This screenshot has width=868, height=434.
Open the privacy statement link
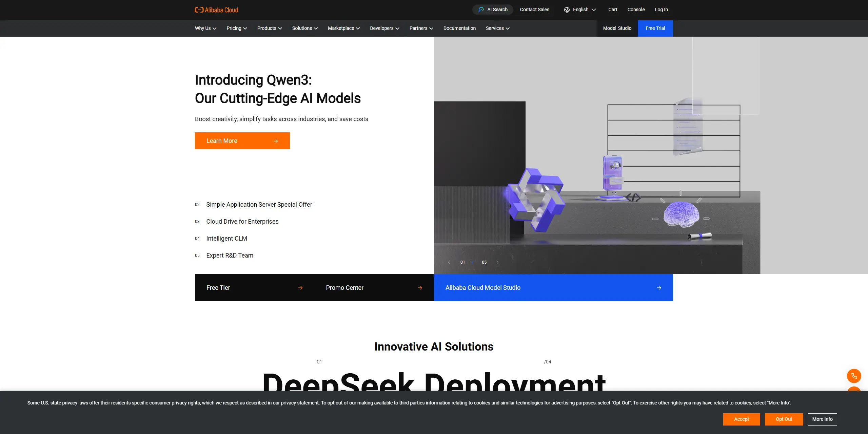click(x=299, y=403)
